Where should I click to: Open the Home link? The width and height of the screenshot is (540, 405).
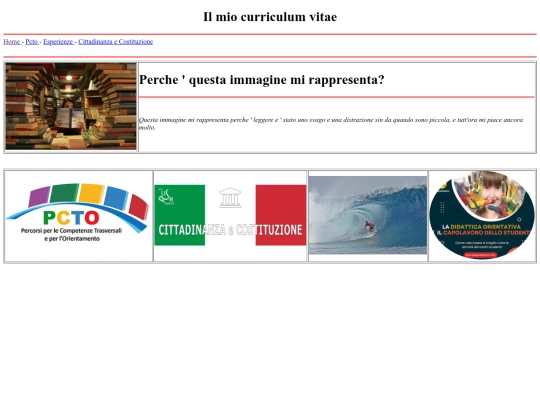(12, 42)
